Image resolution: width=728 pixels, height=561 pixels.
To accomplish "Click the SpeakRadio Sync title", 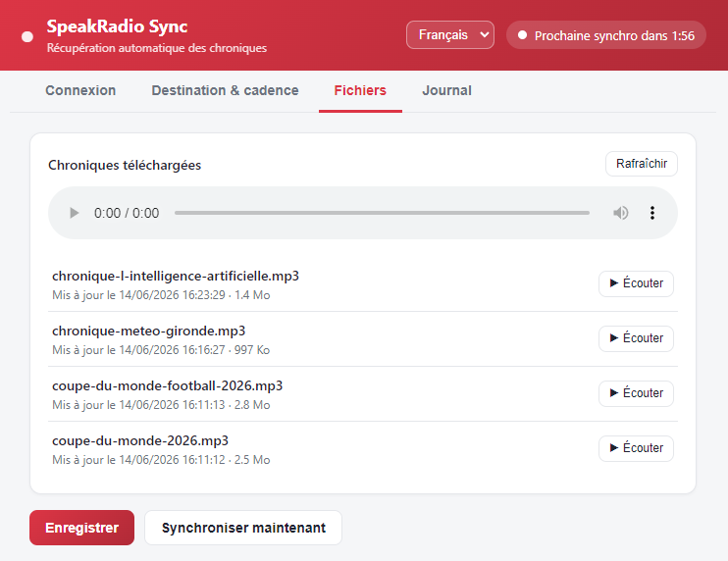I will (117, 25).
